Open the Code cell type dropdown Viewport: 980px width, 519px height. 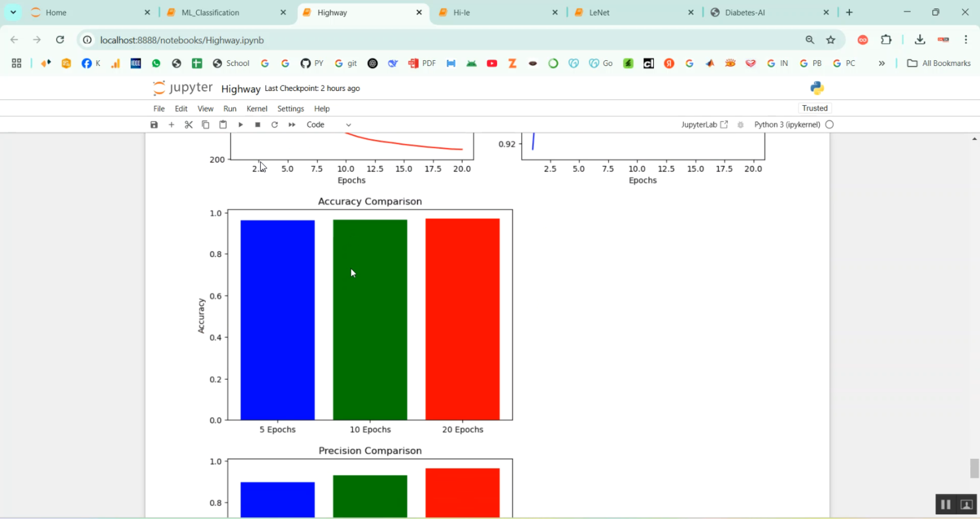(329, 125)
